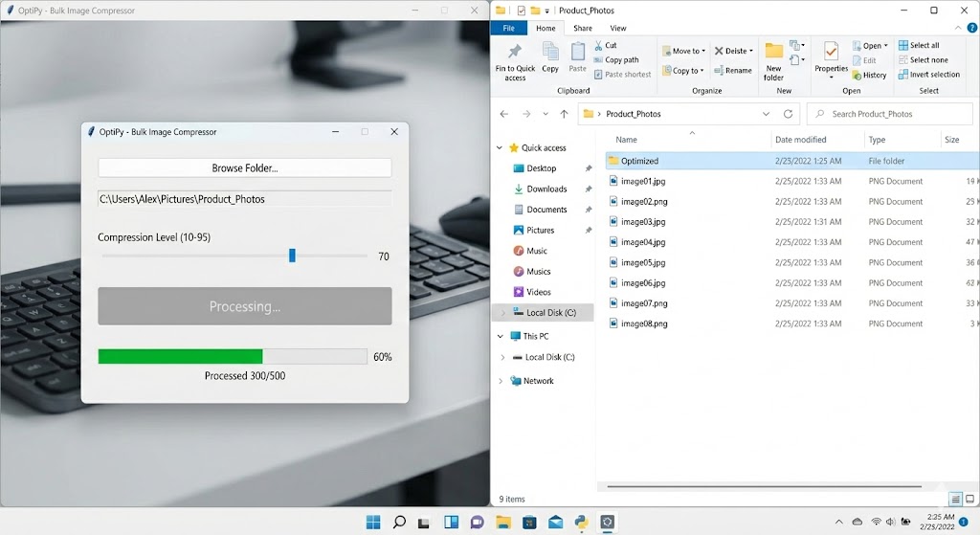Image resolution: width=980 pixels, height=535 pixels.
Task: Open the Python app on the taskbar
Action: coord(581,522)
